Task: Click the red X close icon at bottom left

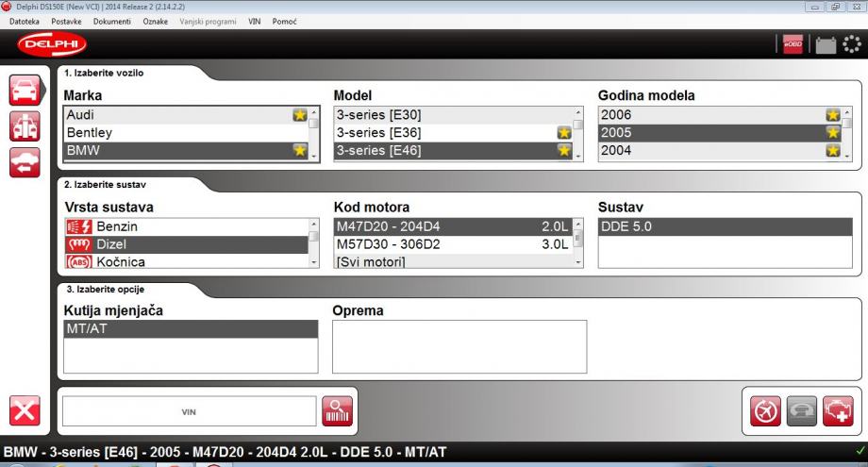Action: [x=25, y=410]
